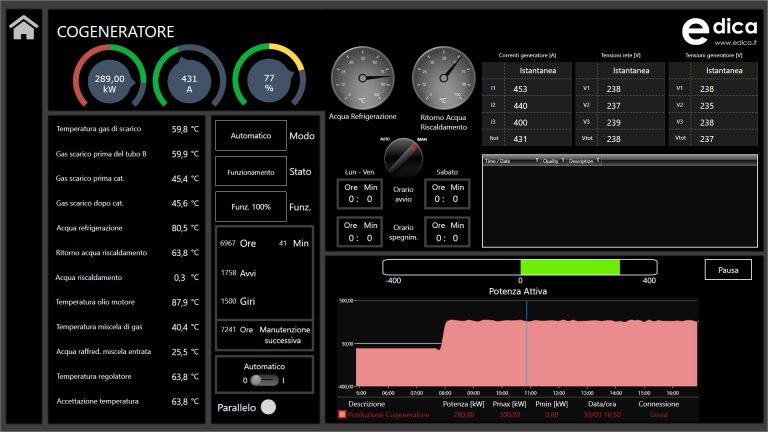Click the Itot current value 431

(x=520, y=139)
